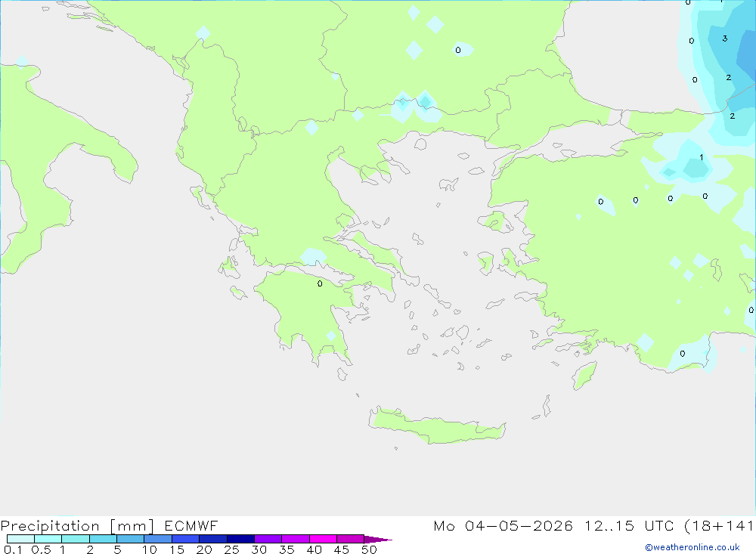Click the legend value '10'

coord(149,549)
